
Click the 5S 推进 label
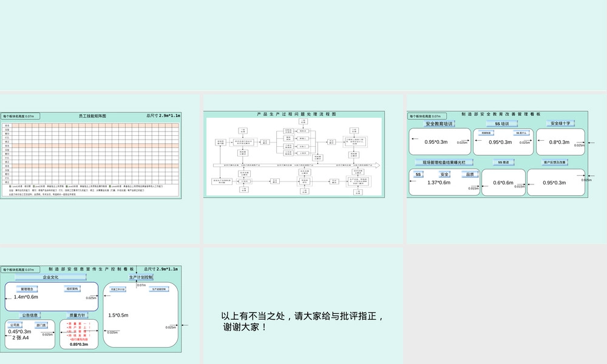click(503, 163)
